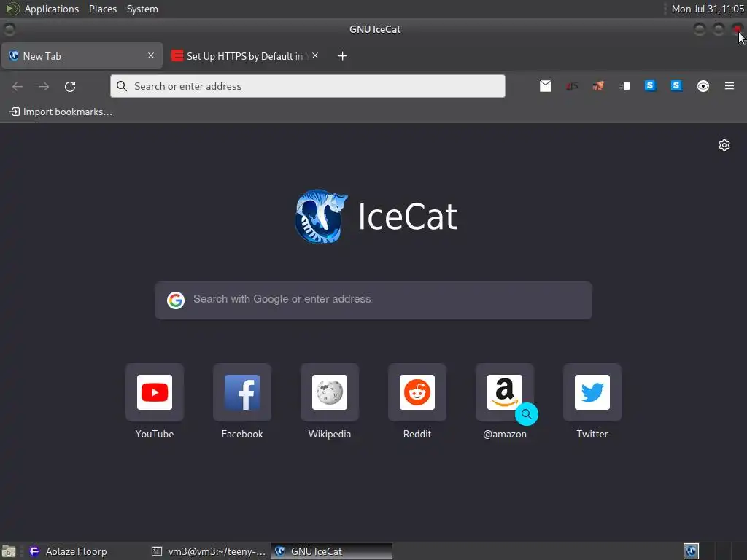The width and height of the screenshot is (747, 560).
Task: Click the envelope mail toolbar icon
Action: click(546, 86)
